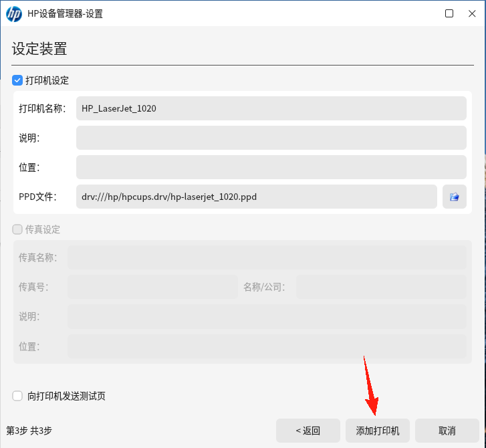Click the PPD文件 path field
486x448 pixels.
point(256,197)
